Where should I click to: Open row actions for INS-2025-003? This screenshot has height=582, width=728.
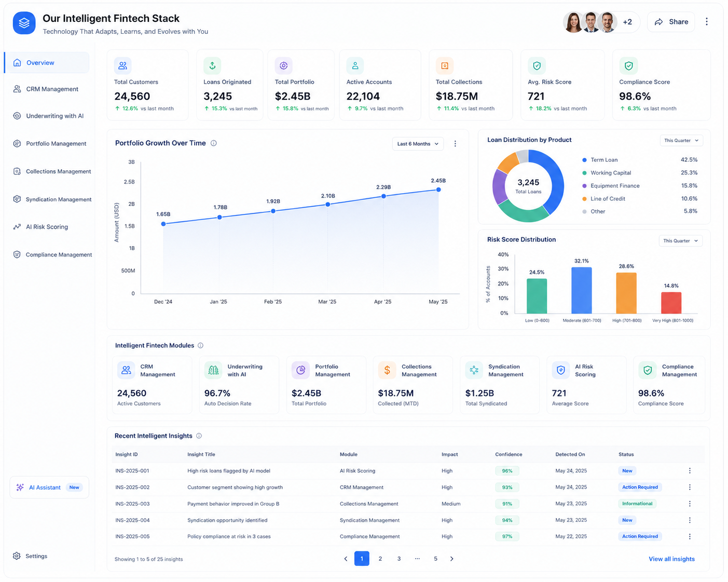click(690, 504)
